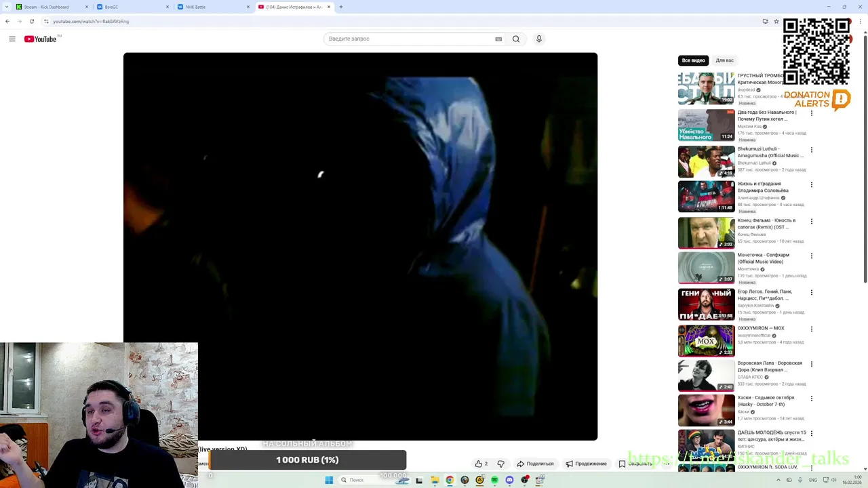This screenshot has height=488, width=868.
Task: Open more options for 'Егор Летов' video
Action: click(812, 292)
